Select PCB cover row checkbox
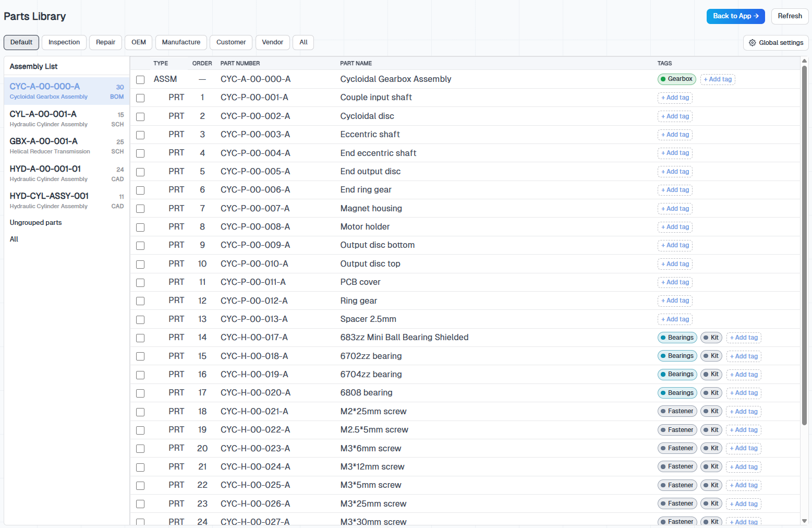Screen dimensions: 812x528 coord(140,283)
